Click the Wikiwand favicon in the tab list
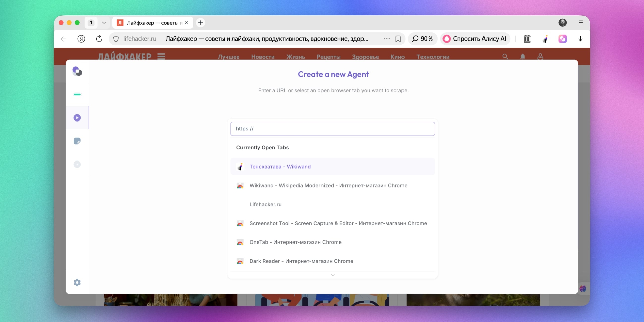 (240, 167)
